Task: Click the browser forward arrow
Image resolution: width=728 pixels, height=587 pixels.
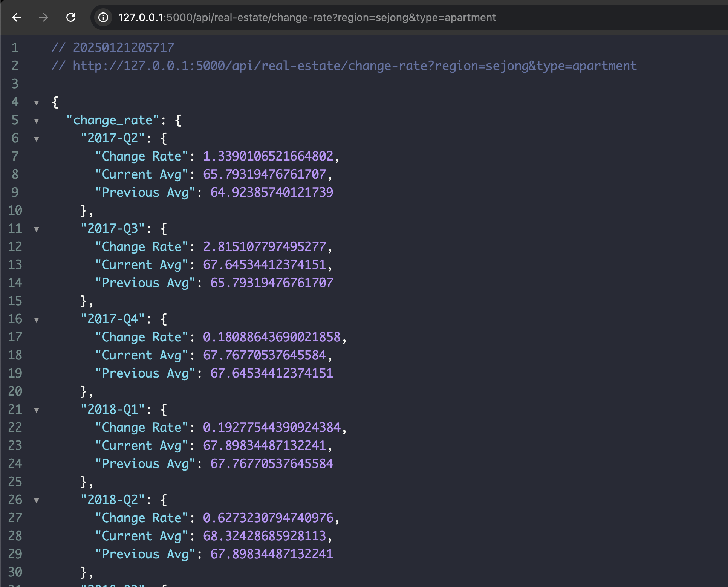Action: tap(44, 17)
